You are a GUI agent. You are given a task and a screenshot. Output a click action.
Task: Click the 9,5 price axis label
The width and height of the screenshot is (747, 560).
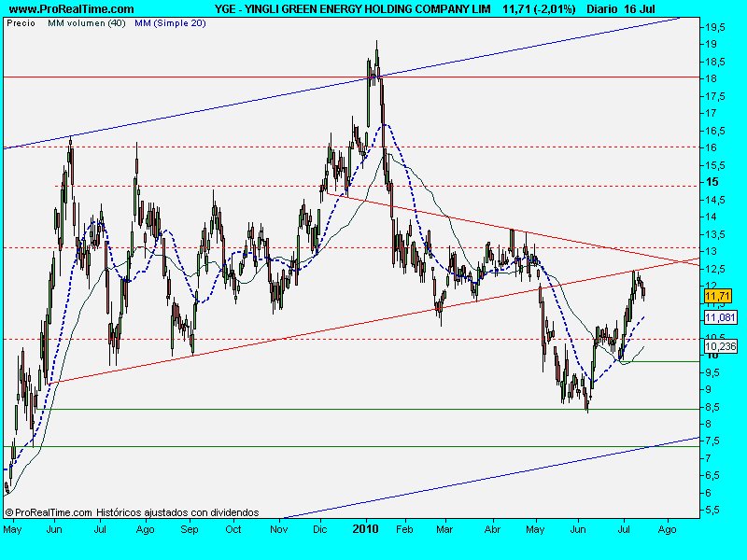[712, 372]
